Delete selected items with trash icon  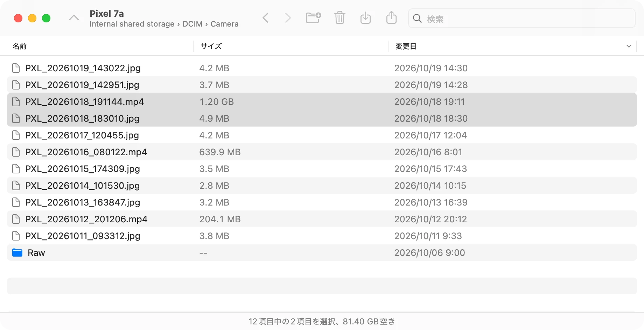[x=339, y=17]
